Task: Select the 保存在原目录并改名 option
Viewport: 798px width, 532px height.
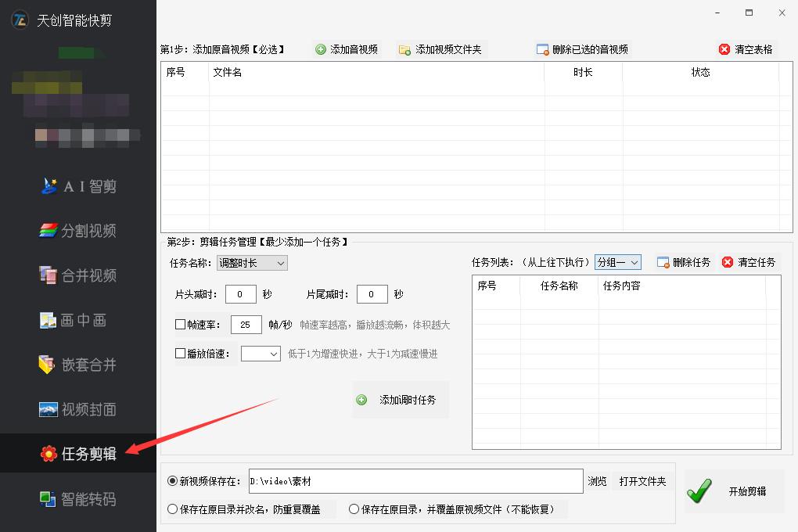Action: [x=171, y=509]
